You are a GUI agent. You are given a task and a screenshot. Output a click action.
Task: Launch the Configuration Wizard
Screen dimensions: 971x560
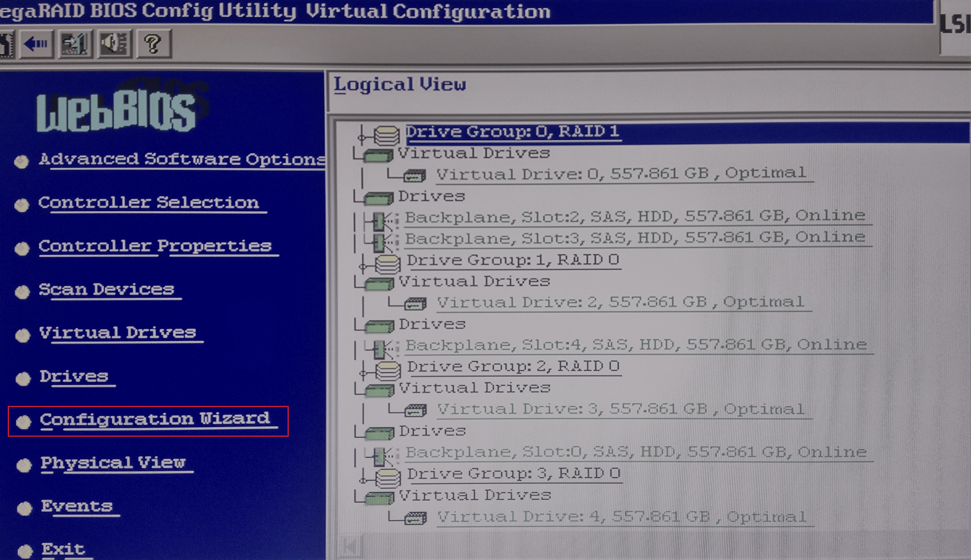pos(159,420)
